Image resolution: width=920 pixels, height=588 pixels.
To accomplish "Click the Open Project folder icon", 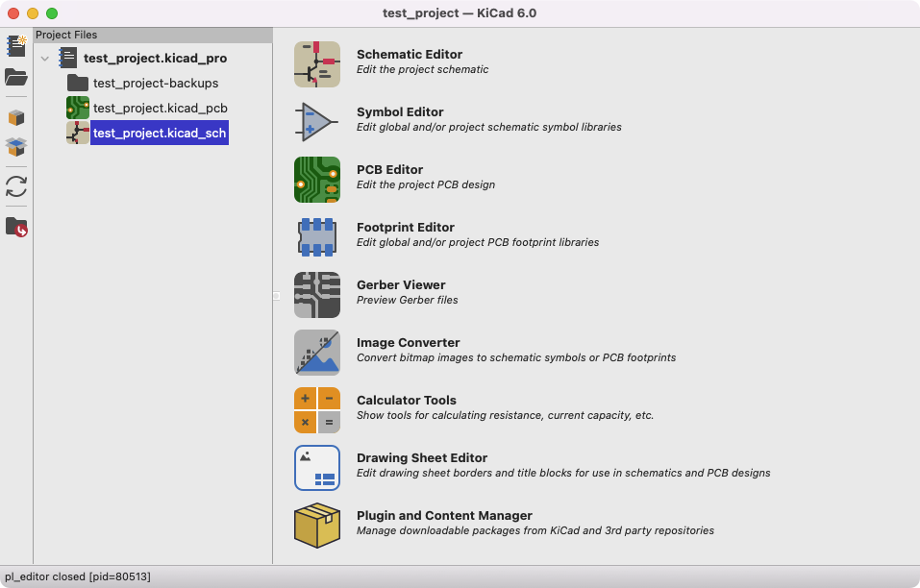I will [x=16, y=77].
